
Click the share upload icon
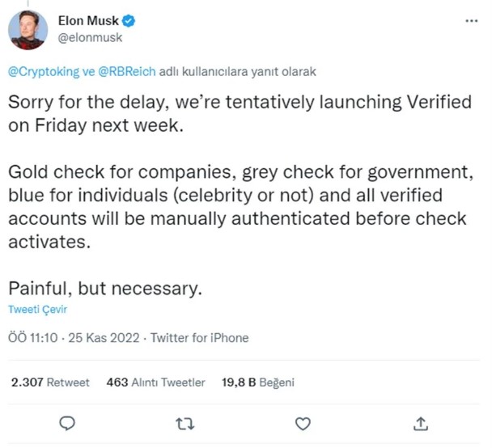coord(420,423)
